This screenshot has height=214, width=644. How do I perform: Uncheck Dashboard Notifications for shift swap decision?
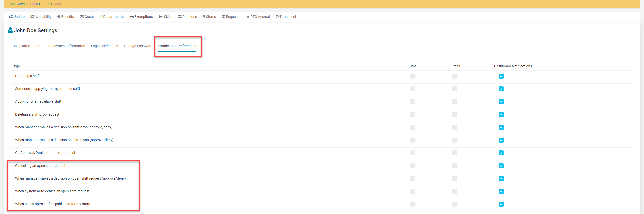(501, 140)
